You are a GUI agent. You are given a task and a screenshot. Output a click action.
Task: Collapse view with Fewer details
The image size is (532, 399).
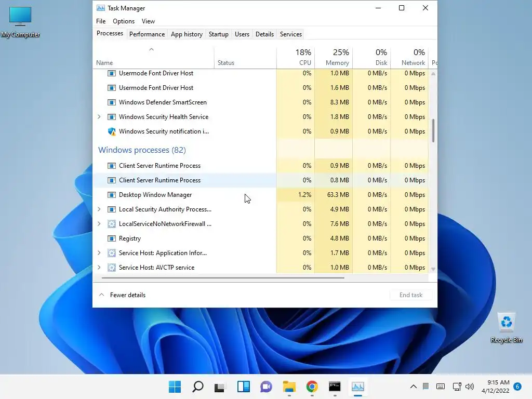coord(122,295)
